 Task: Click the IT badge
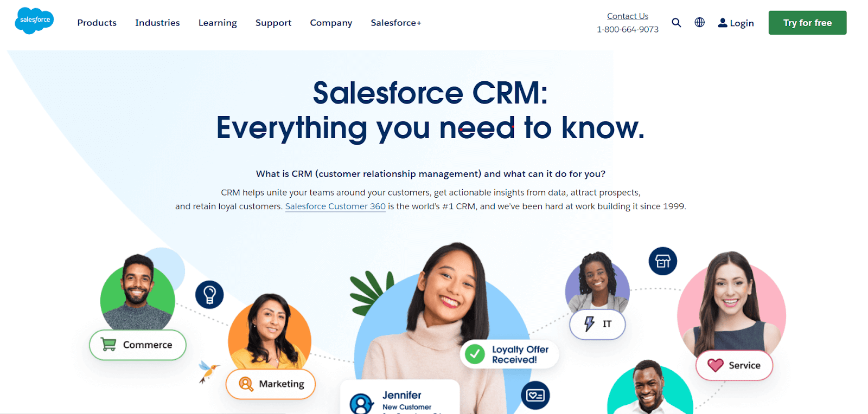tap(597, 324)
